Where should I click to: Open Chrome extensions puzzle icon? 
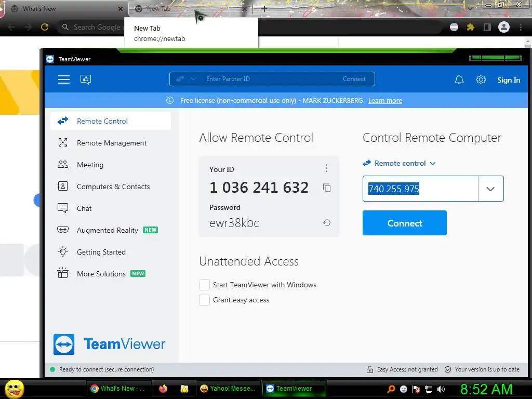click(470, 27)
